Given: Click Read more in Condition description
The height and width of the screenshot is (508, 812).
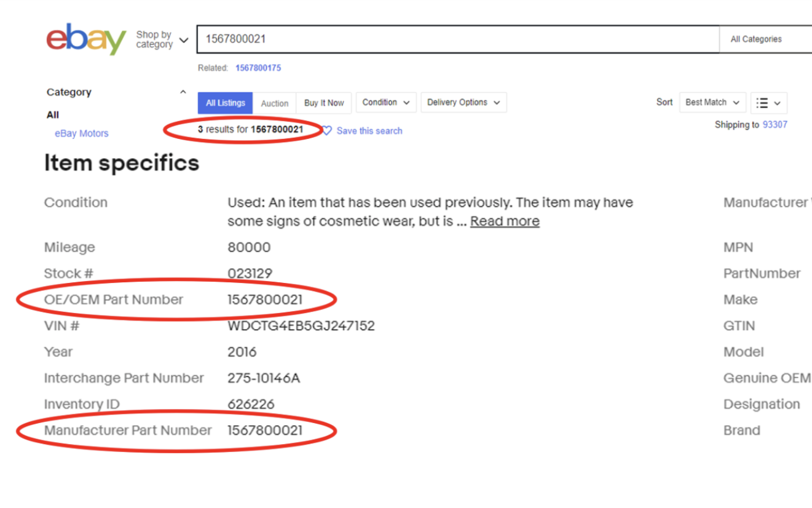Looking at the screenshot, I should (505, 221).
